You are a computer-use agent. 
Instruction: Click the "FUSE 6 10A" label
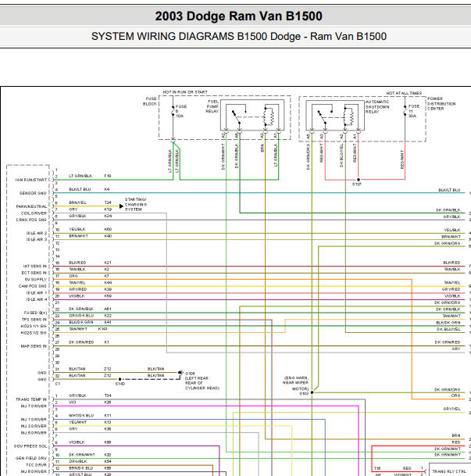181,111
